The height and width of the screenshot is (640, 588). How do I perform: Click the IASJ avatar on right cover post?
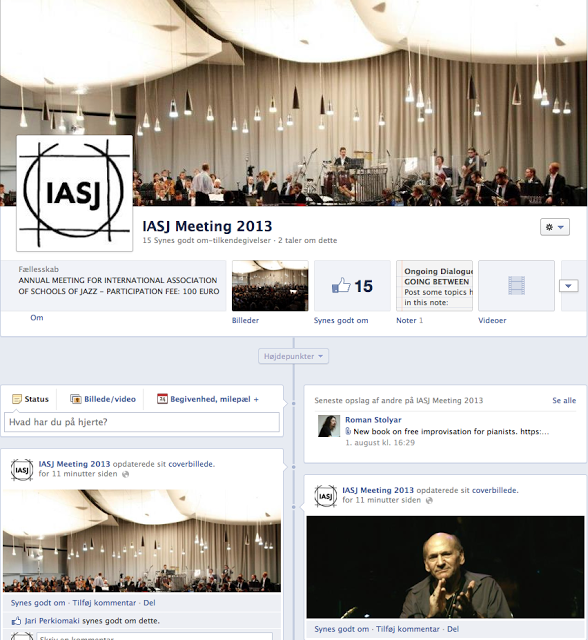point(326,496)
